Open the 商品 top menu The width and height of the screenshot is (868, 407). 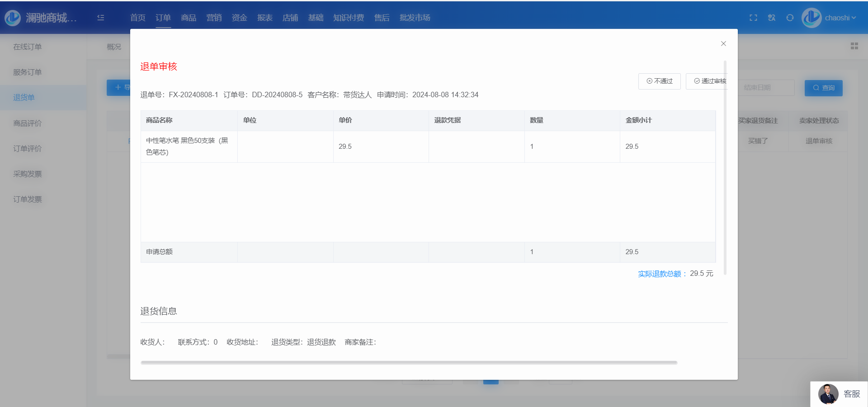coord(189,18)
